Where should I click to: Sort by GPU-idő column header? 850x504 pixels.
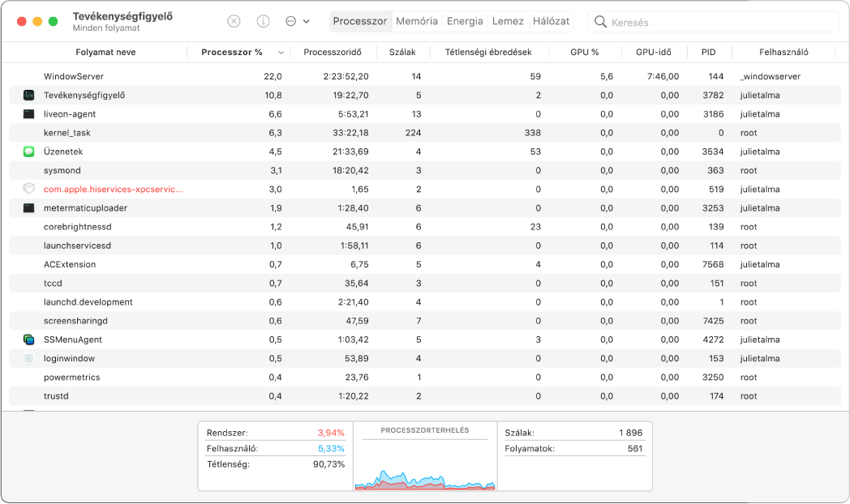653,52
